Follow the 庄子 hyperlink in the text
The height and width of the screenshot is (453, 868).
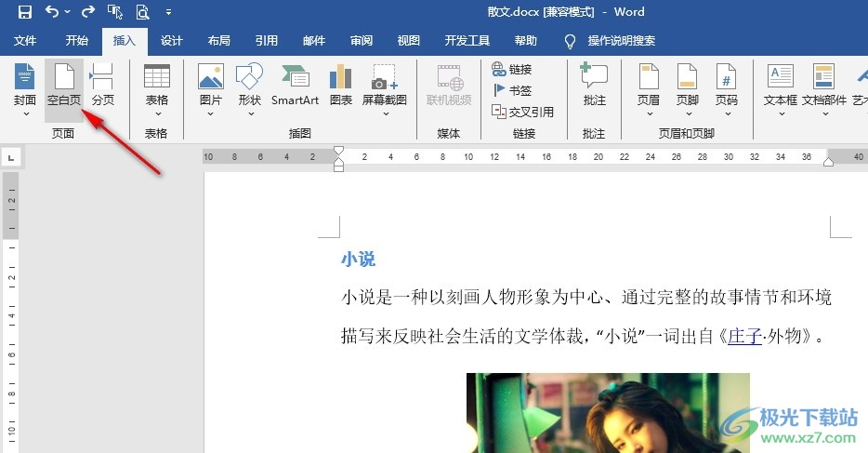(745, 336)
